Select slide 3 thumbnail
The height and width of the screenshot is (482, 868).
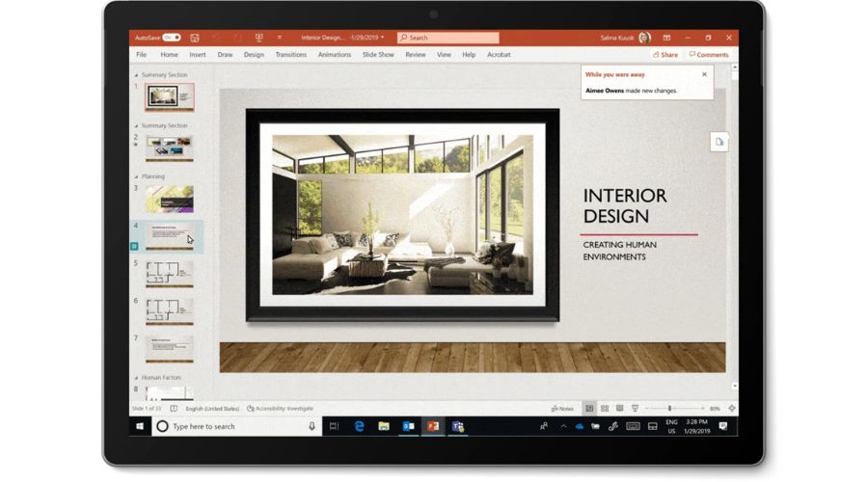click(x=170, y=200)
